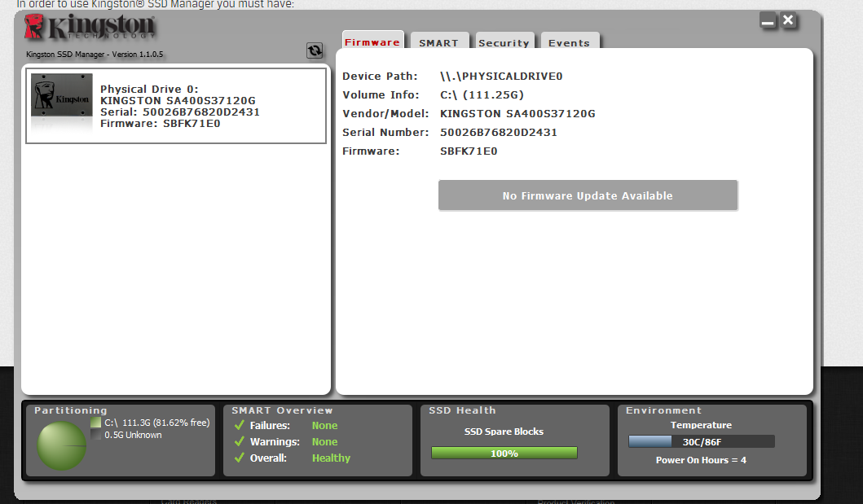Click the Firmware SBFK71E0 value in details
The image size is (863, 504).
[469, 151]
